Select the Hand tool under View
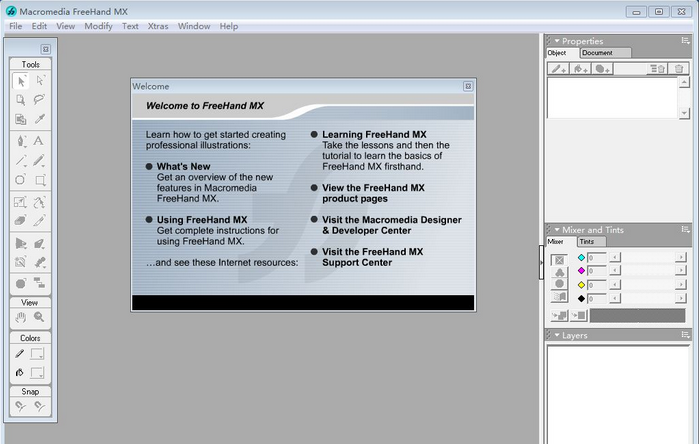700x444 pixels. 21,317
